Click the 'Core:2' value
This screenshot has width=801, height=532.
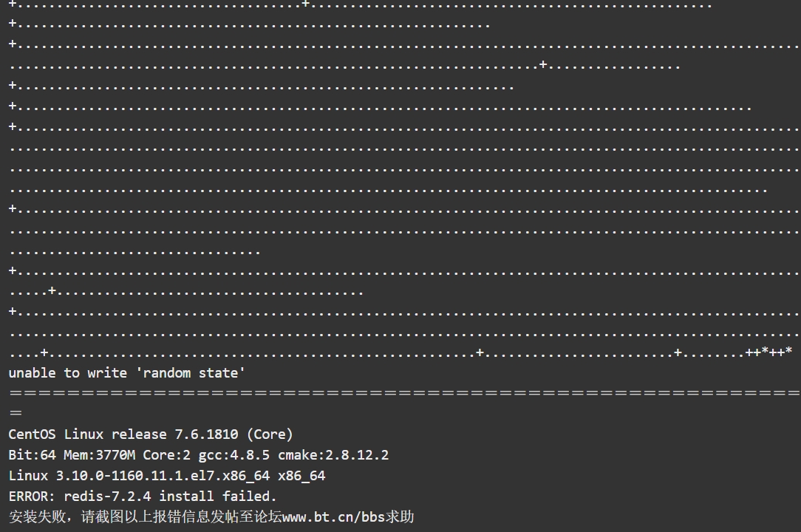click(166, 455)
